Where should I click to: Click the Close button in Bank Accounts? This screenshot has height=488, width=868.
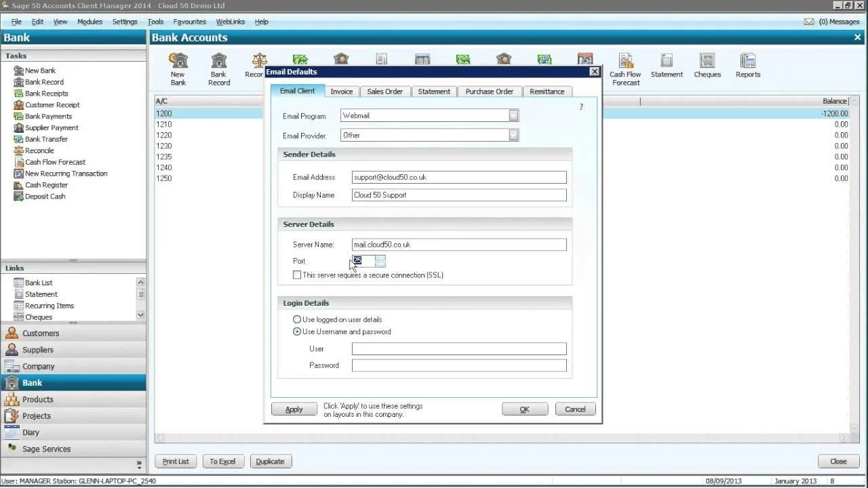click(x=838, y=462)
